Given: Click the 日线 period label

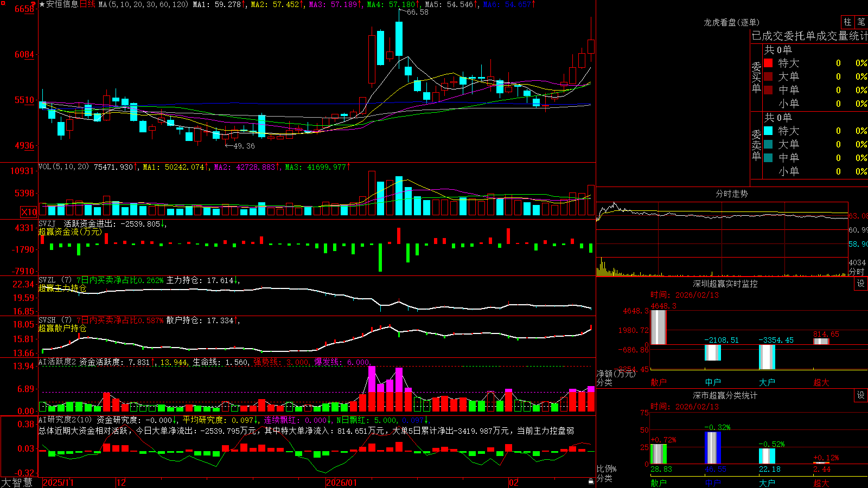Looking at the screenshot, I should [x=87, y=4].
